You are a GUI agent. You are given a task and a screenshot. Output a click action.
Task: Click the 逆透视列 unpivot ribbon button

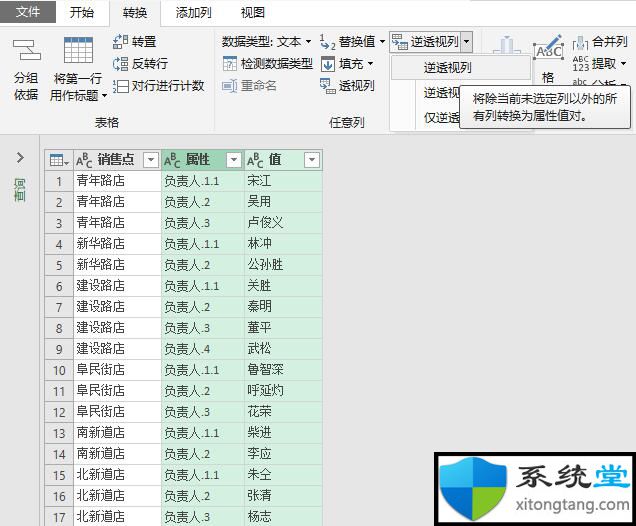[425, 41]
